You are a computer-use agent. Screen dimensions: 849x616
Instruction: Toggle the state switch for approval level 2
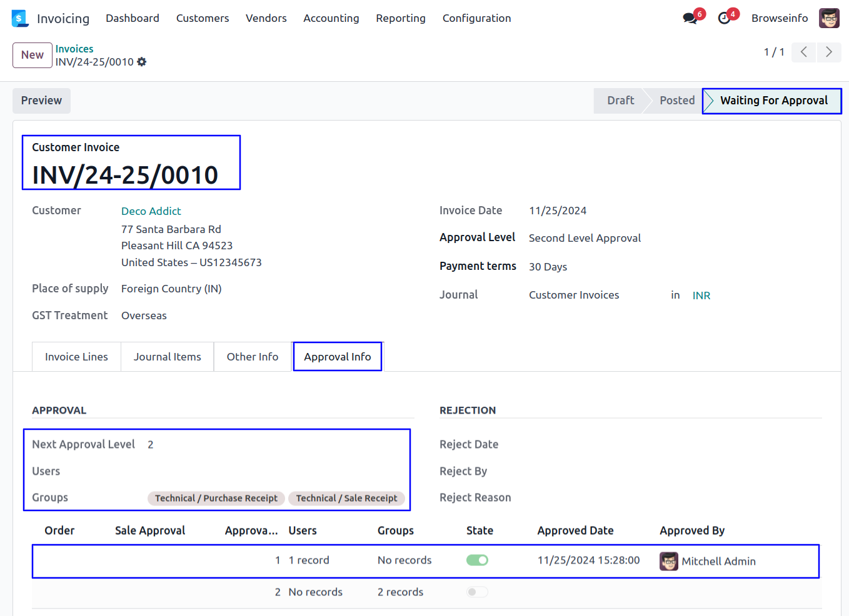477,592
